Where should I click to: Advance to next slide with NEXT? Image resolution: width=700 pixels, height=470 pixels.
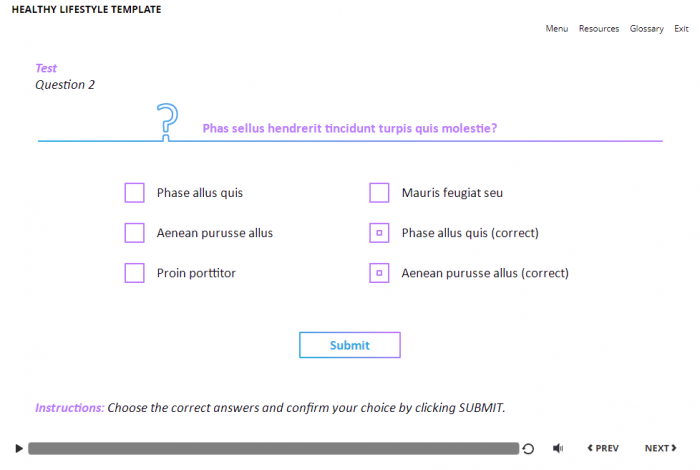[661, 449]
